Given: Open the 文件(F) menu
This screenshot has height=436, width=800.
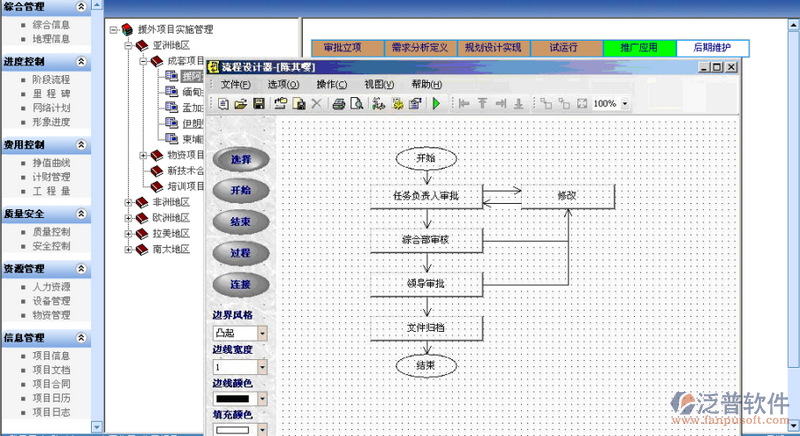Looking at the screenshot, I should [x=236, y=84].
